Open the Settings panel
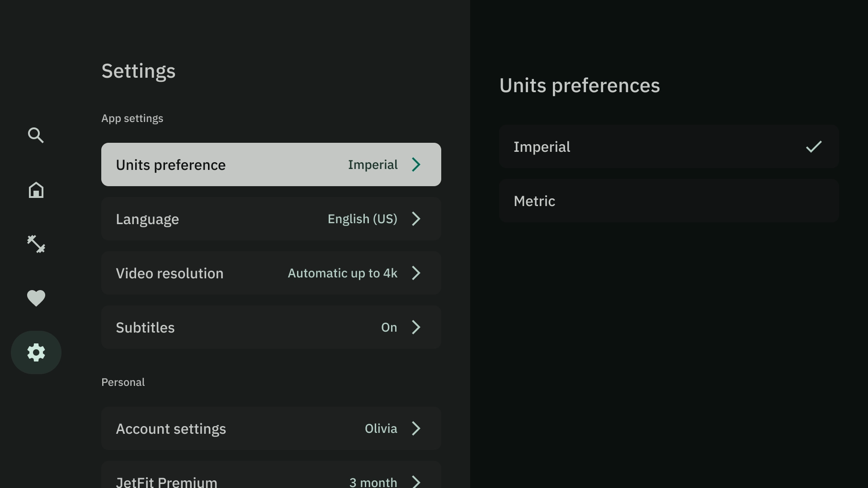 36,352
